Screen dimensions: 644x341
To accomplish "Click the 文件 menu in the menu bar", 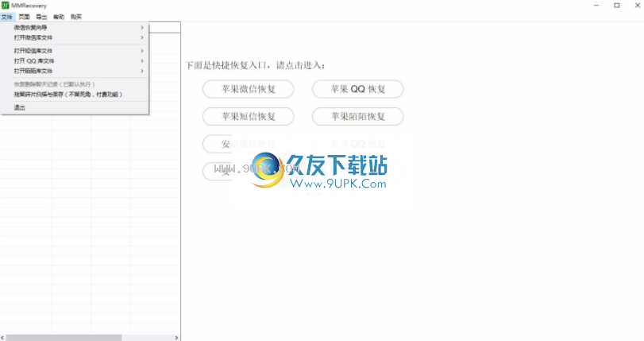I will [x=7, y=17].
